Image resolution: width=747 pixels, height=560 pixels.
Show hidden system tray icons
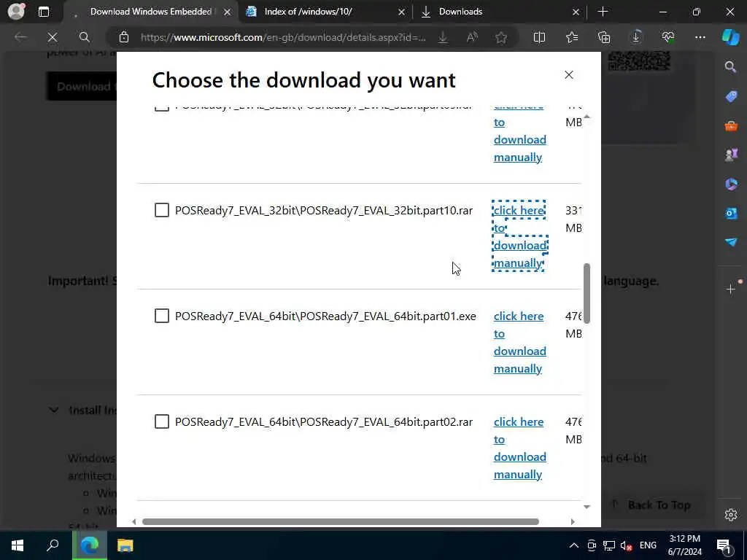click(574, 545)
